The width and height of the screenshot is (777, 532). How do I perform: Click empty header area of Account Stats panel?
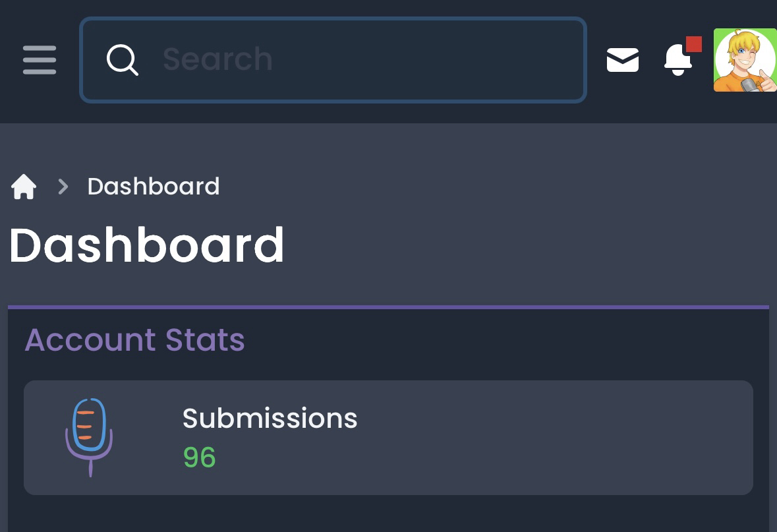point(501,340)
